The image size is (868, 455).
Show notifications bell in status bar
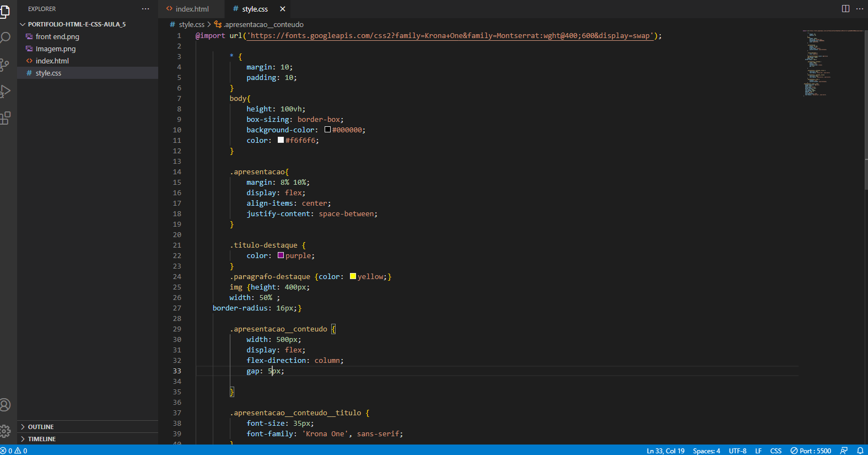tap(860, 451)
